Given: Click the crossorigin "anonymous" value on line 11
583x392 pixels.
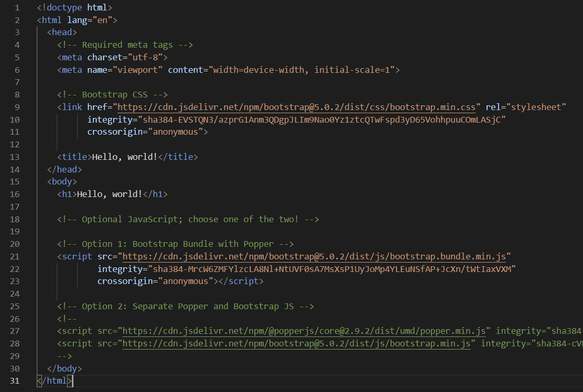Looking at the screenshot, I should tap(177, 132).
